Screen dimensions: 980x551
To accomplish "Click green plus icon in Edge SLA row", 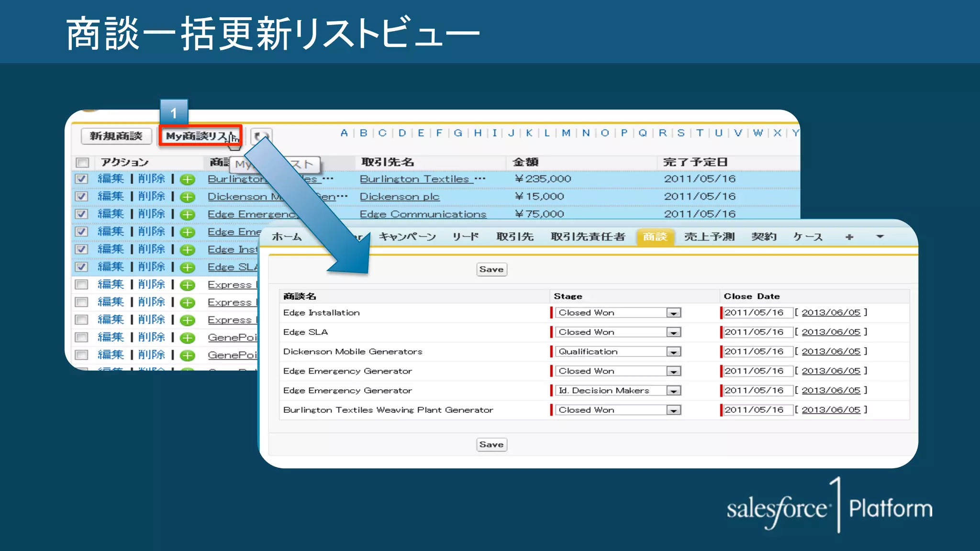I will pos(188,268).
